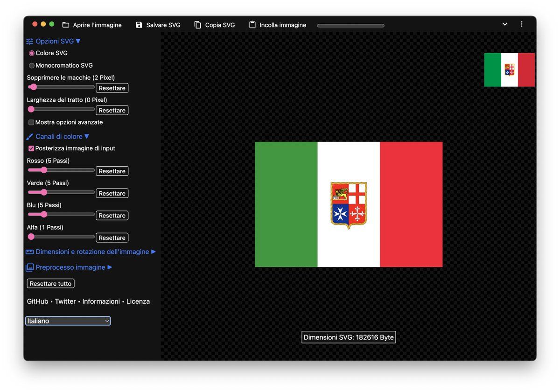Click the Larghezza del tratto slider

61,109
